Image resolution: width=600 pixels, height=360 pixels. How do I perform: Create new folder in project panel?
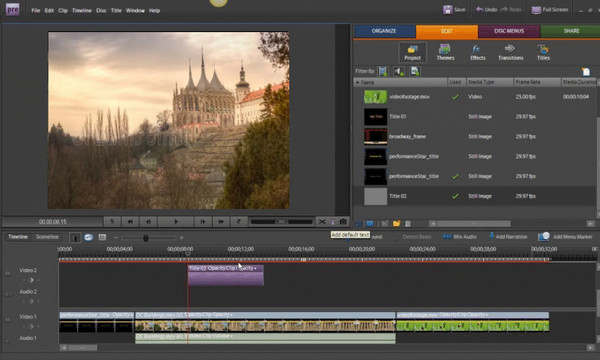coord(396,223)
